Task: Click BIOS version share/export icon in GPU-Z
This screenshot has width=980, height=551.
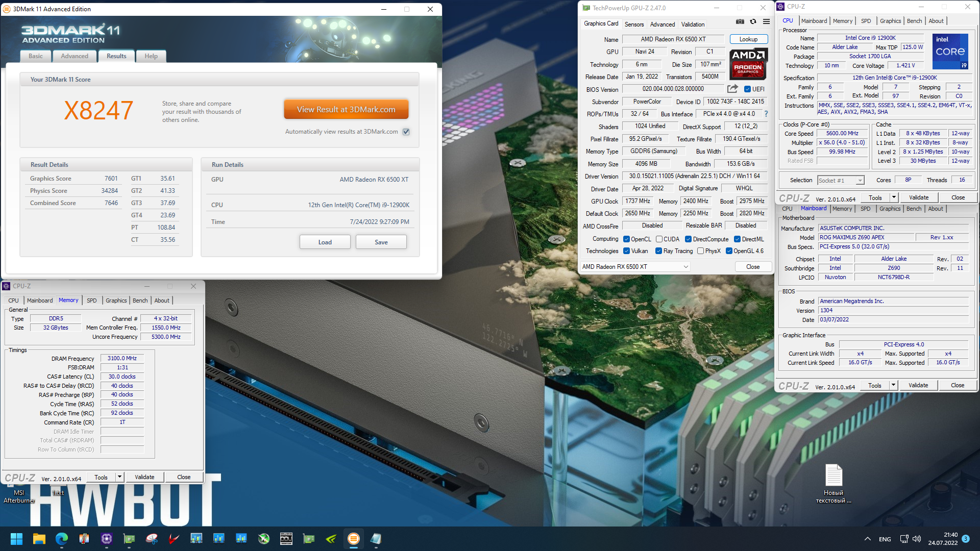Action: [x=732, y=89]
